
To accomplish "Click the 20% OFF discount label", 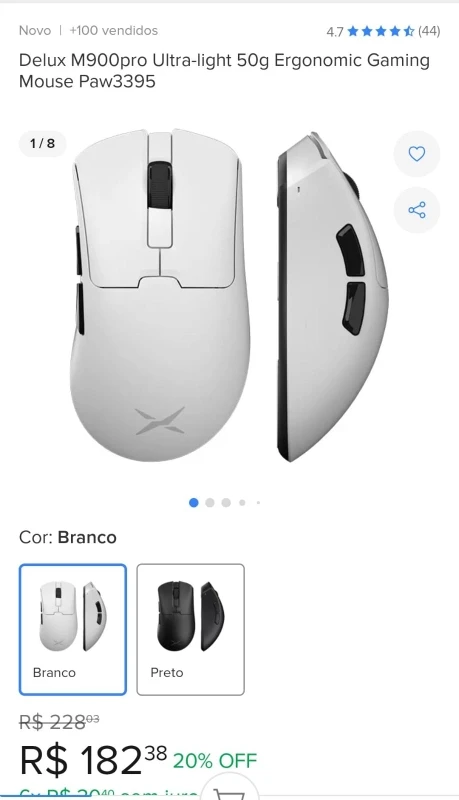I will (215, 761).
